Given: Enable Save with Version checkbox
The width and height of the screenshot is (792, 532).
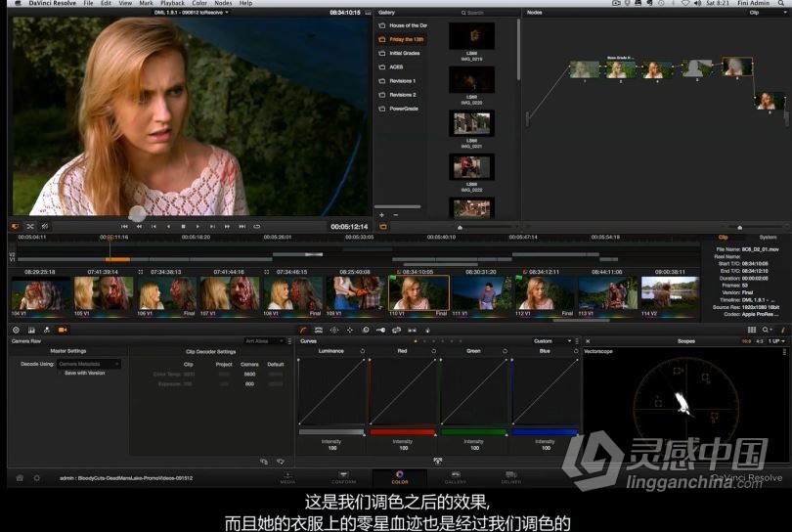Looking at the screenshot, I should pos(60,373).
